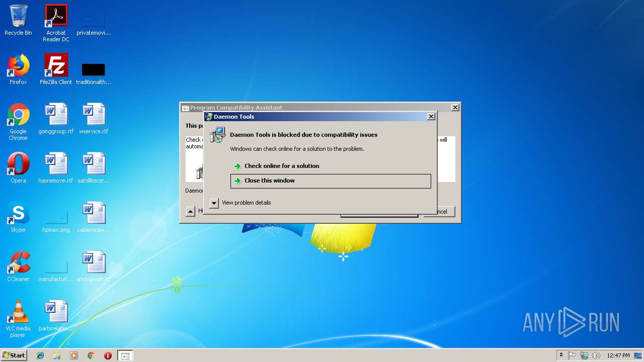Open Chrome from the taskbar
Screen dimensions: 644x362
pyautogui.click(x=91, y=355)
